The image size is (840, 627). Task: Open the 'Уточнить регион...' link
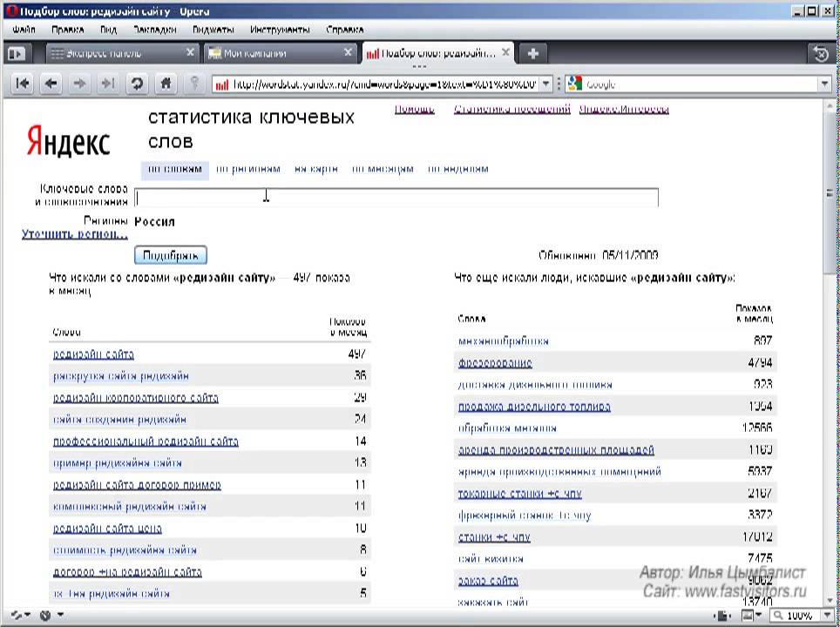coord(74,234)
